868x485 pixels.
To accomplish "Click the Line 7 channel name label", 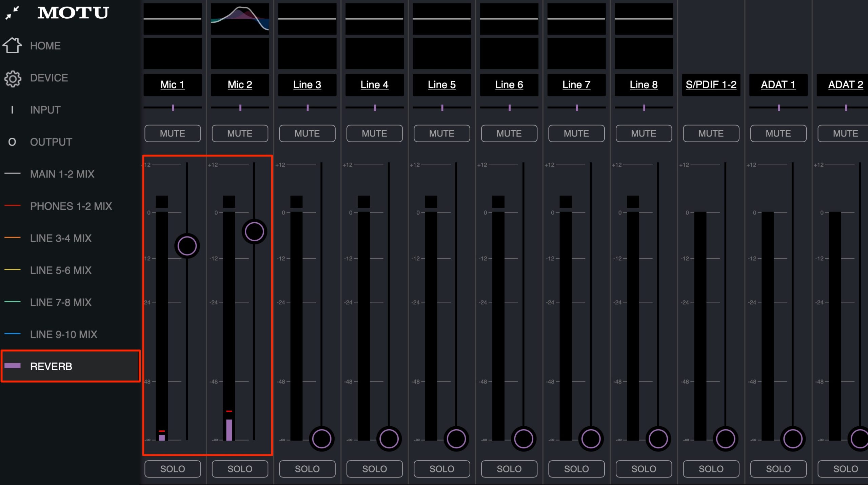I will coord(576,85).
